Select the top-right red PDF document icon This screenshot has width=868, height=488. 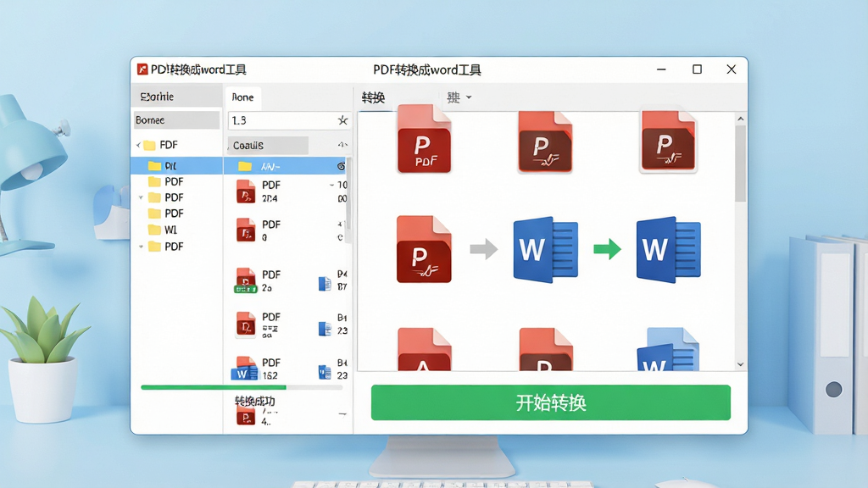click(x=668, y=141)
